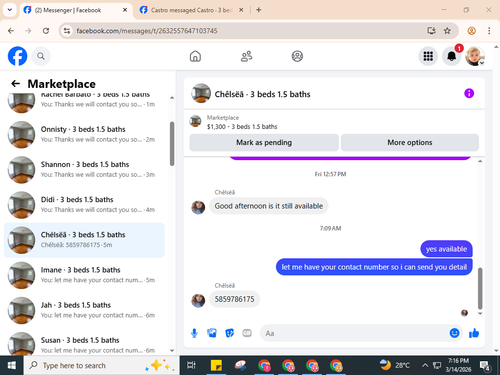Screen dimensions: 500x375
Task: Open conversation information purple i icon
Action: click(x=469, y=93)
